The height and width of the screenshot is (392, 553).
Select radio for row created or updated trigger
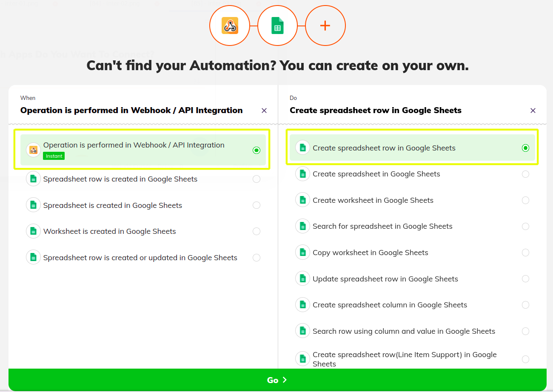[x=257, y=258]
